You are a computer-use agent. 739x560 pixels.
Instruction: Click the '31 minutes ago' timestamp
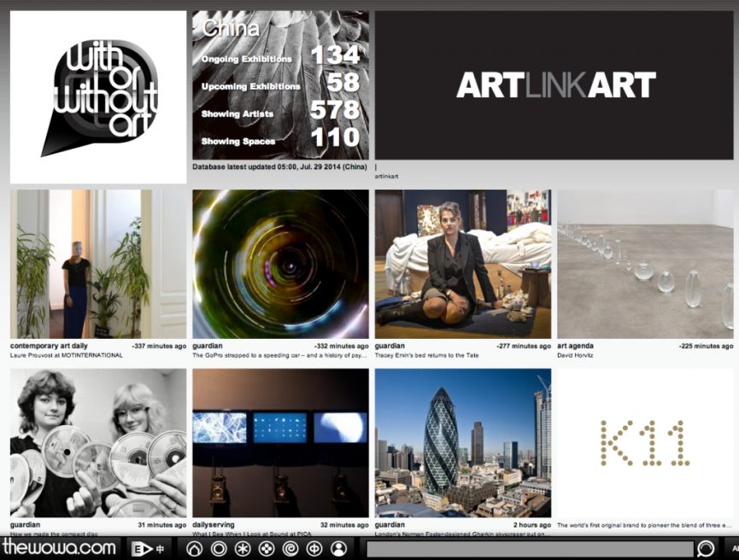(162, 525)
